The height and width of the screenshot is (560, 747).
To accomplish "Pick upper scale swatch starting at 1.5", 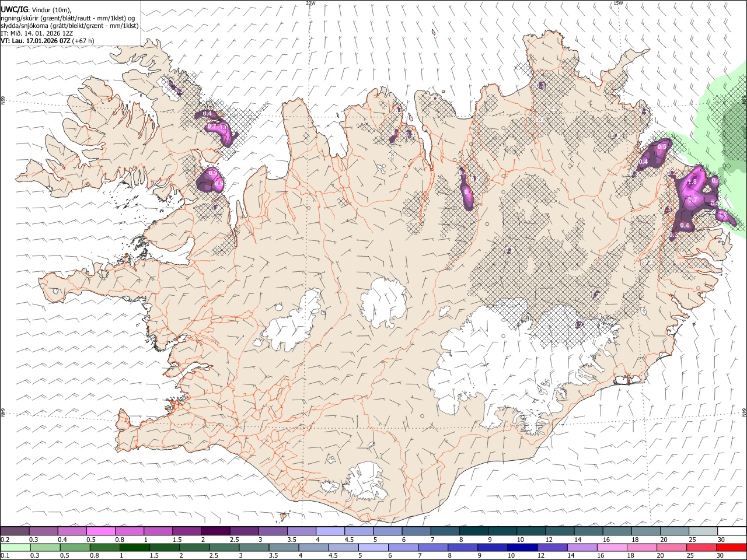I will 187,531.
